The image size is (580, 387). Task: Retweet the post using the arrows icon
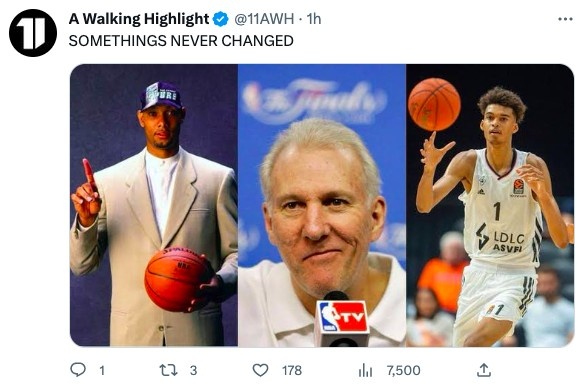point(168,370)
